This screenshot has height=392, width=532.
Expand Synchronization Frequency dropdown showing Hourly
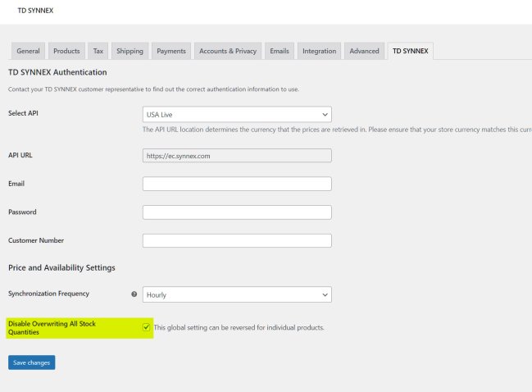point(237,294)
